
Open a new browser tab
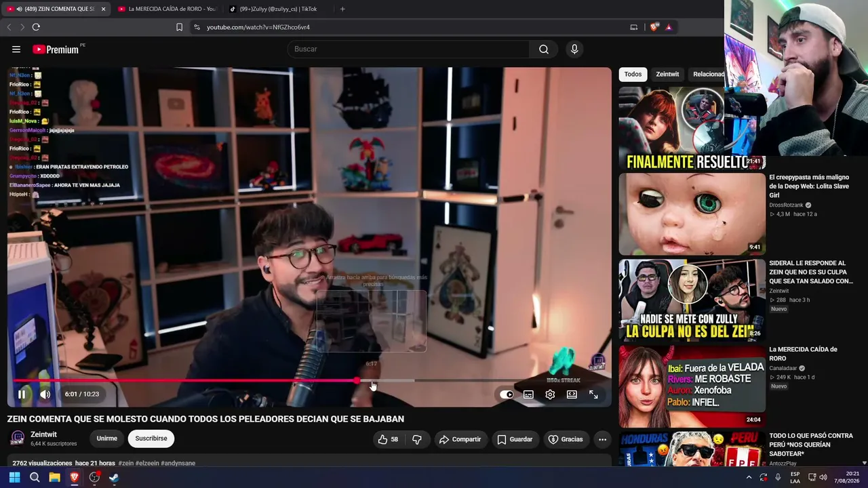[342, 9]
